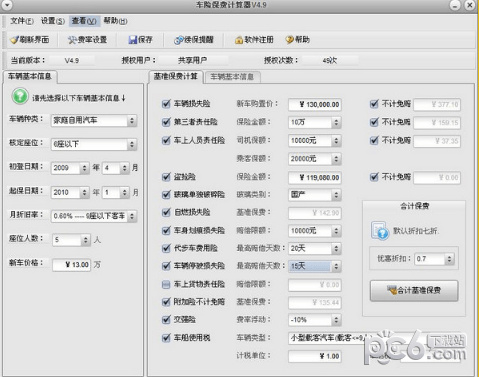Open 车辆种类 dropdown
479x377 pixels.
[94, 120]
